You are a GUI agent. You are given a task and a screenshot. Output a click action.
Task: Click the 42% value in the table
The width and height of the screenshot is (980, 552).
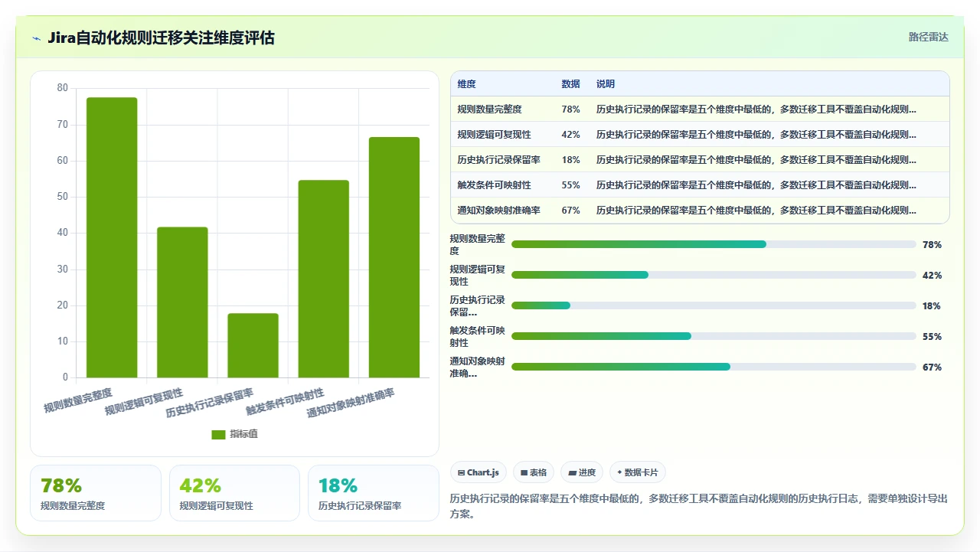pos(570,135)
